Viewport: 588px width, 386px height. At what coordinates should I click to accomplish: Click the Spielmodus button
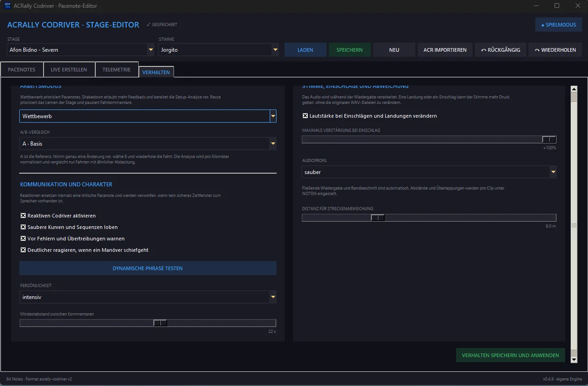(x=559, y=25)
